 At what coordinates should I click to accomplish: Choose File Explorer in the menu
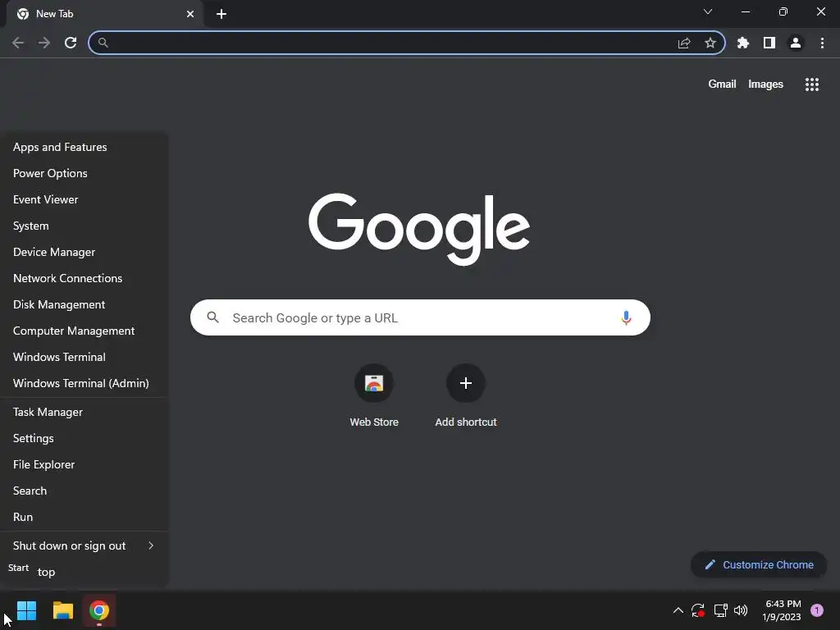click(x=84, y=464)
